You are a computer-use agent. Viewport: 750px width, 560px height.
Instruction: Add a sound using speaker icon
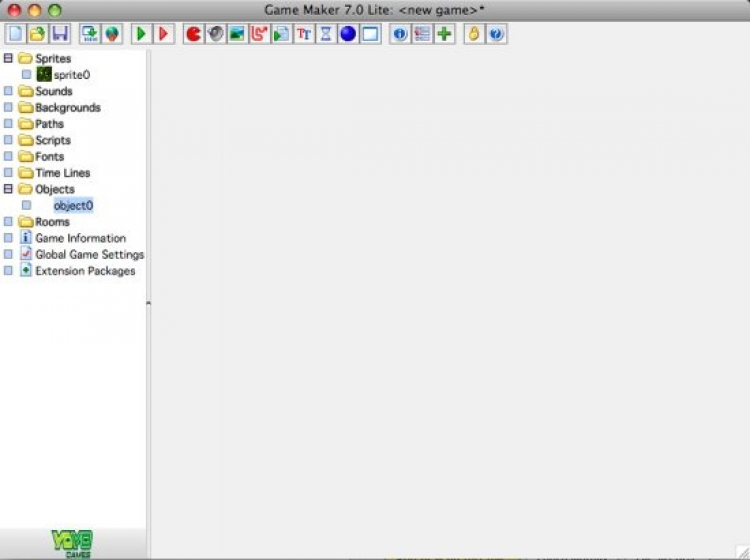pyautogui.click(x=215, y=34)
